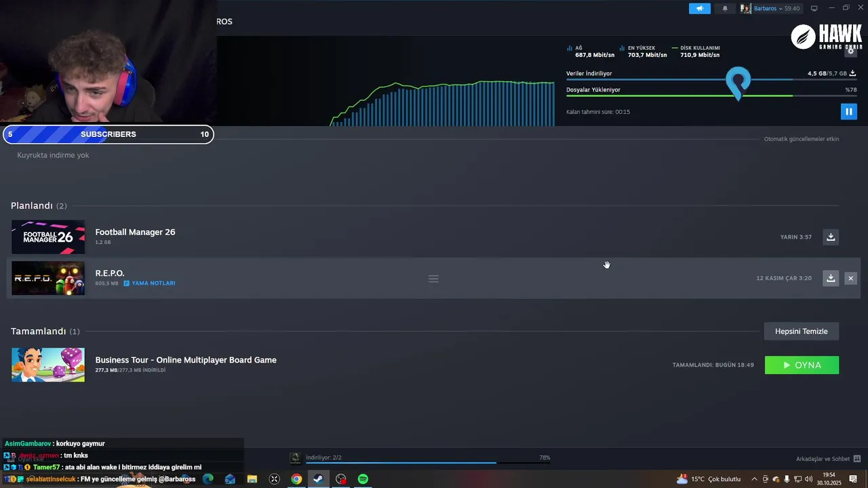Click the 12 KASIM ÇAR 3:20 schedule time
This screenshot has width=868, height=488.
pos(784,278)
